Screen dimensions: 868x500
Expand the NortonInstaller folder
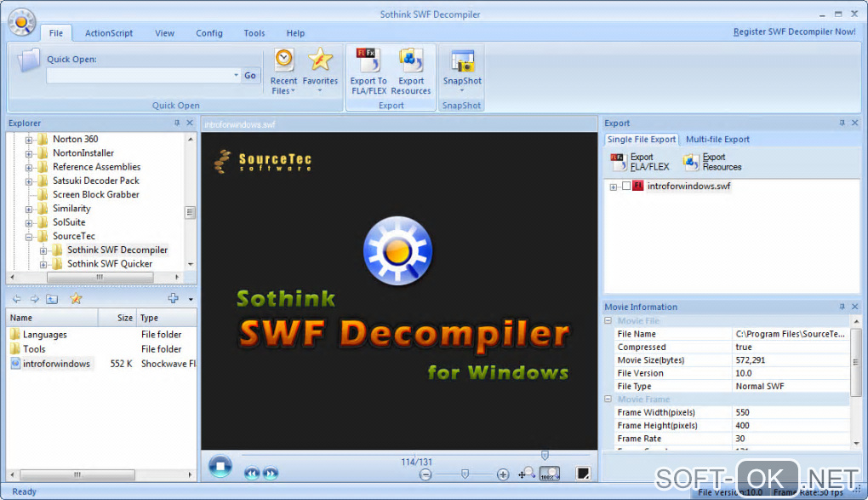pyautogui.click(x=29, y=153)
